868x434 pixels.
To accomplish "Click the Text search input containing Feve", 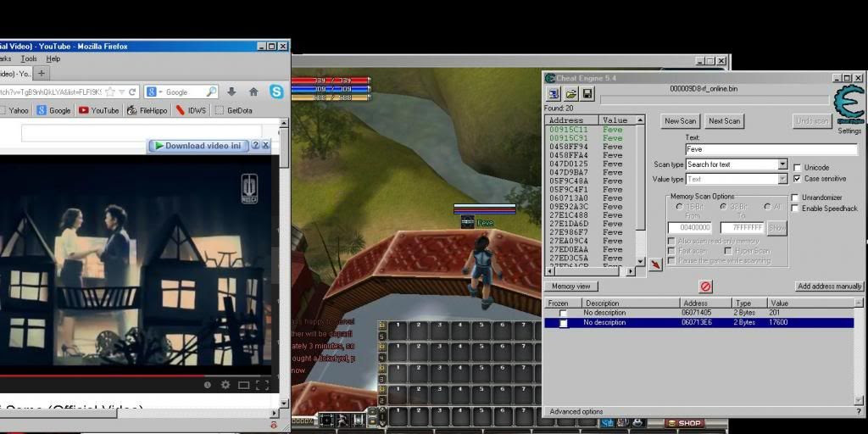I will [771, 149].
